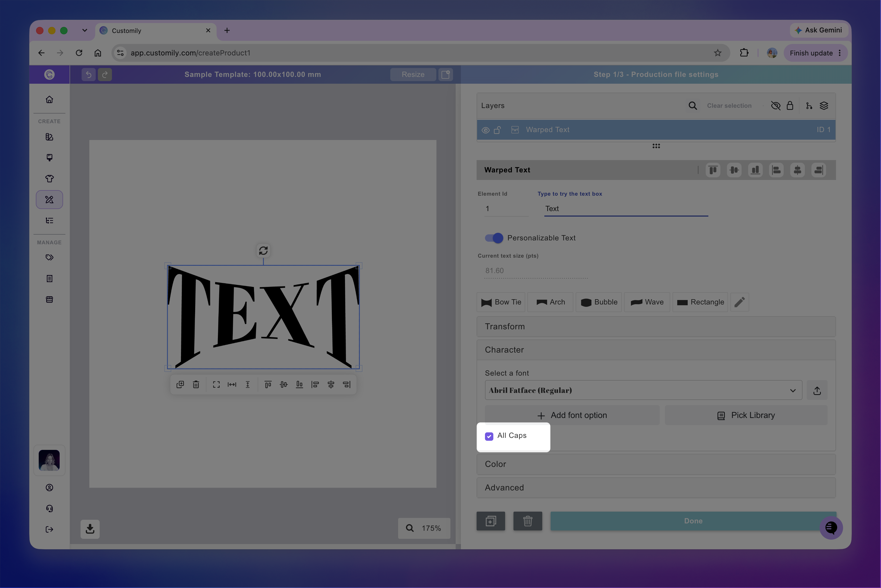Click the redo arrow in the editor header
Viewport: 881px width, 588px height.
(105, 74)
